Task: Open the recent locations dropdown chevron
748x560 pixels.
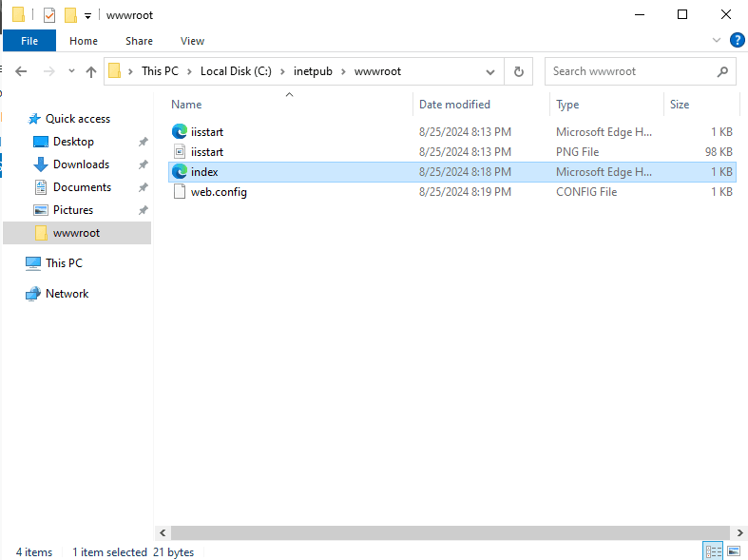Action: coord(69,72)
